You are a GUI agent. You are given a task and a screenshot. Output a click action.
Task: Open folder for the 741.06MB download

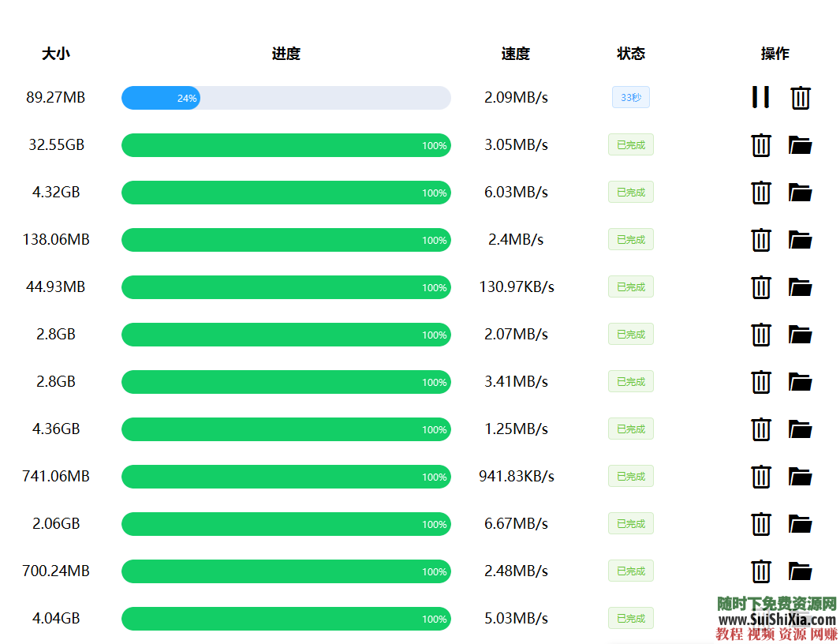[x=800, y=477]
